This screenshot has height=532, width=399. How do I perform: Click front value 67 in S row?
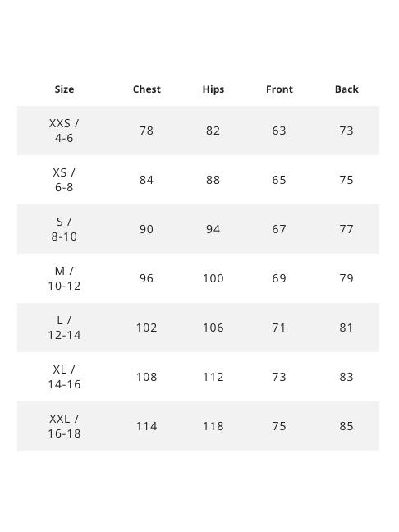point(279,229)
